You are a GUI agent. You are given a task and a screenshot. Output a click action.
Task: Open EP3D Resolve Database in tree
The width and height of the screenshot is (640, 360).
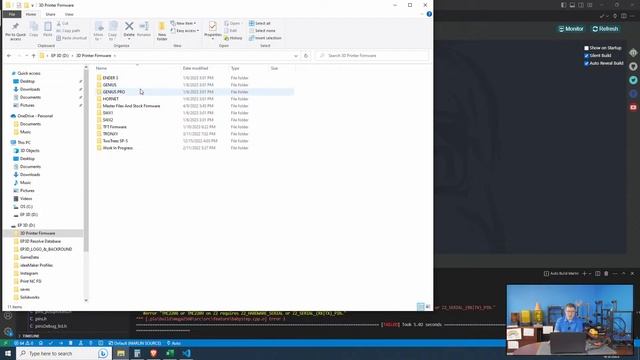pos(40,241)
